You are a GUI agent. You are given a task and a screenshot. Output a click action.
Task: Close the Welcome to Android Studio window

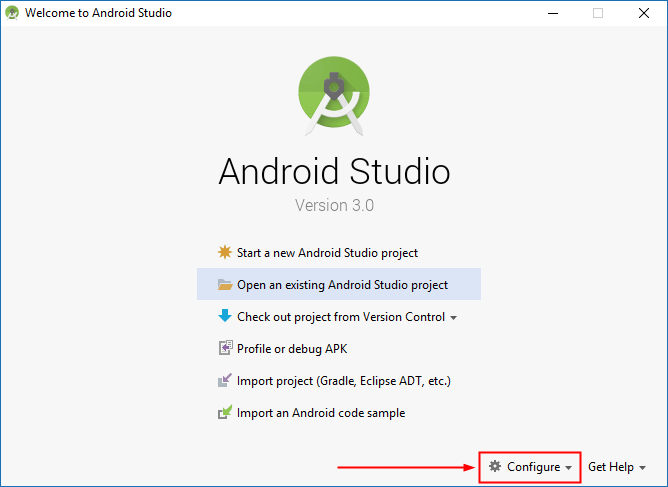[644, 13]
